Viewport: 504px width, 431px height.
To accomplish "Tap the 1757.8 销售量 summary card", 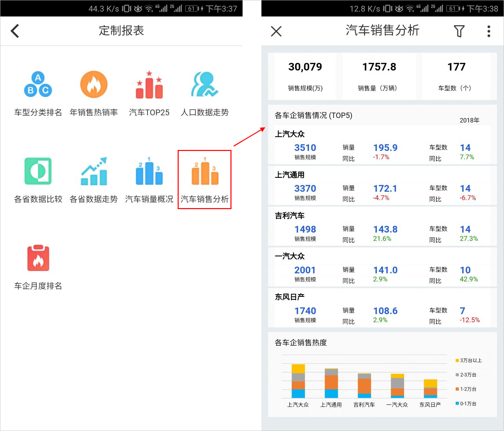I will [x=379, y=76].
